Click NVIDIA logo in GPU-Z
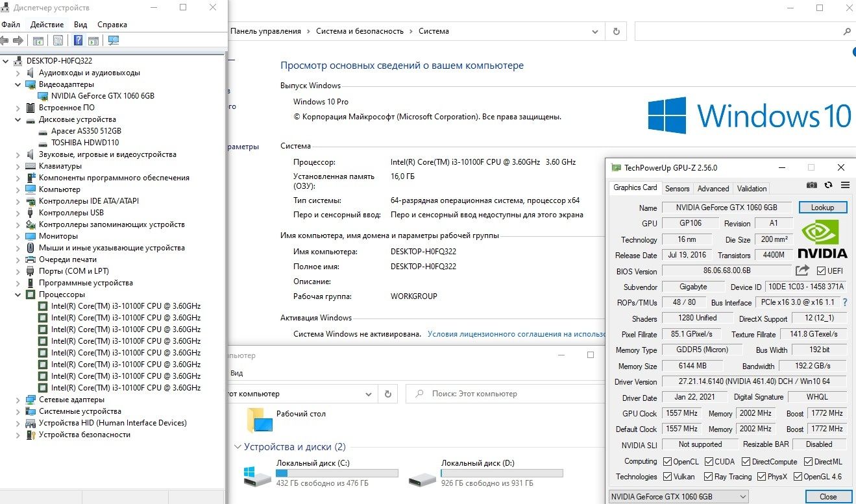The height and width of the screenshot is (504, 856). (x=822, y=239)
